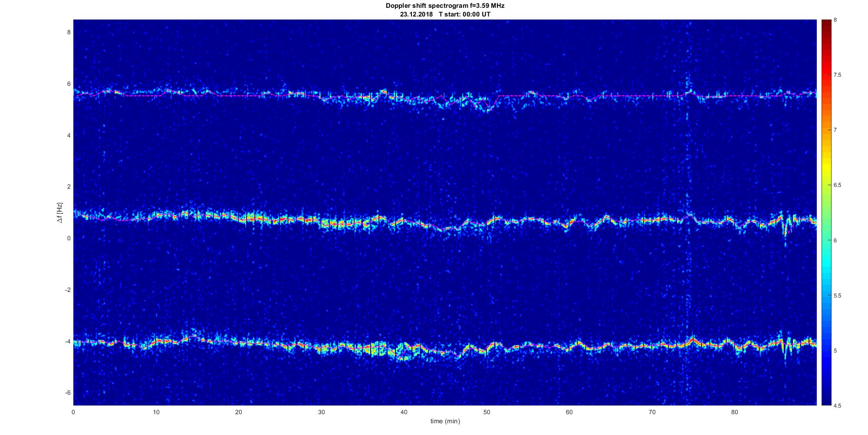Click the vertical noise streak near 74 minutes
The width and height of the screenshot is (868, 435).
tap(687, 213)
